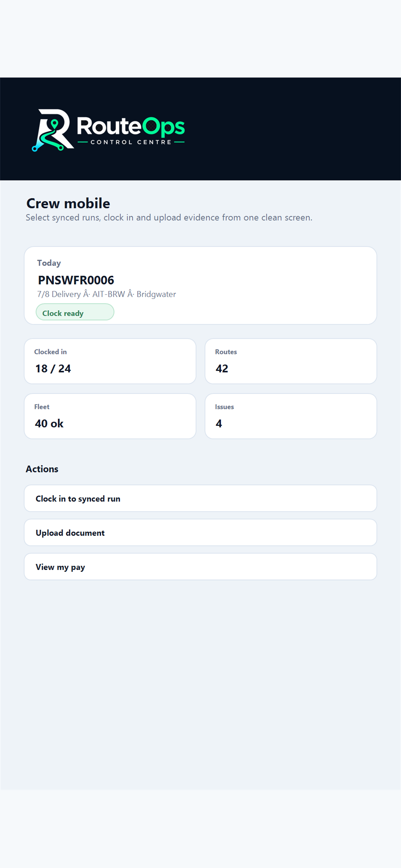Select View my pay
401x868 pixels.
tap(200, 566)
